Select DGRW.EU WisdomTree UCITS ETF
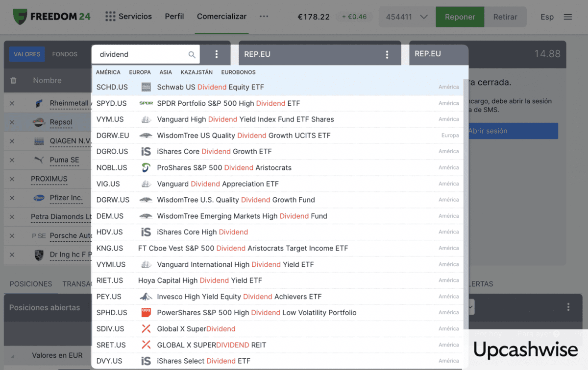This screenshot has width=588, height=370. pos(277,135)
